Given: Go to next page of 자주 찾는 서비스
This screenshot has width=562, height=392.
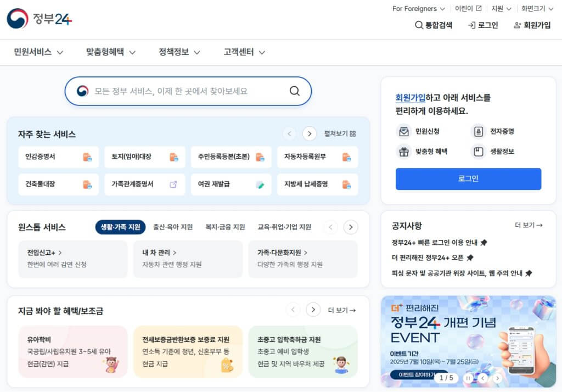Looking at the screenshot, I should (x=310, y=134).
